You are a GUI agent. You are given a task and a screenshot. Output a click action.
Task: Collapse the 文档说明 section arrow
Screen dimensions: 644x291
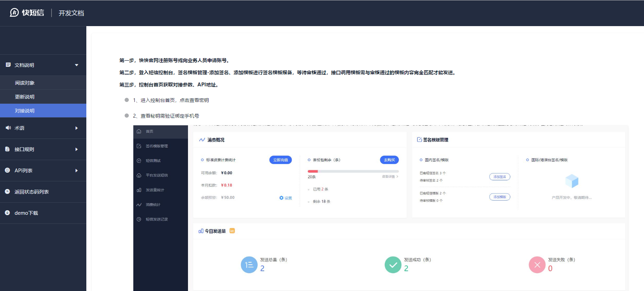click(77, 65)
